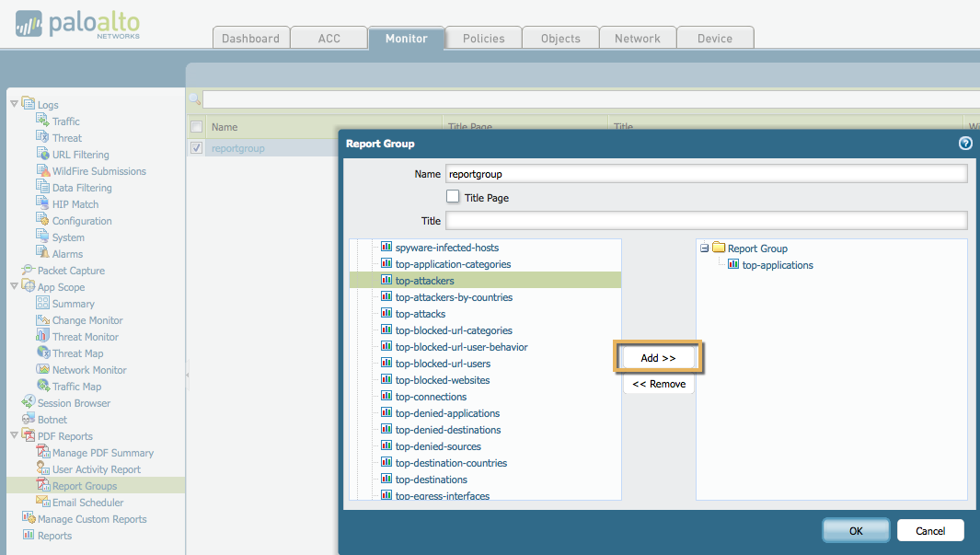Collapse the left sidebar panel handle
This screenshot has height=555, width=980.
tap(187, 375)
